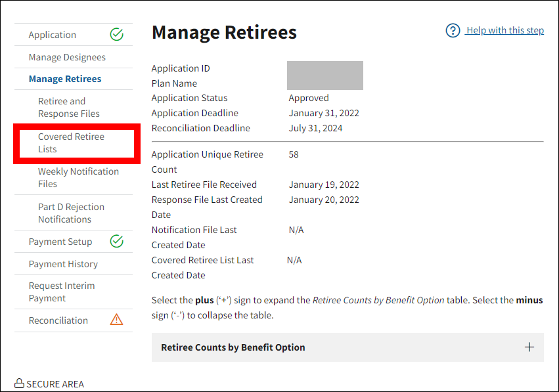Open Weekly Notification Files
This screenshot has height=392, width=559.
(x=78, y=177)
